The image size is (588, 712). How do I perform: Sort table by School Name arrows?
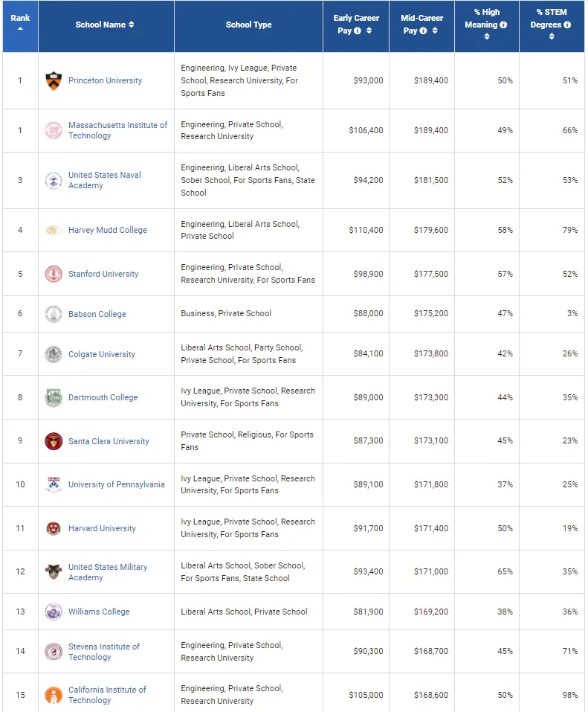(x=132, y=25)
